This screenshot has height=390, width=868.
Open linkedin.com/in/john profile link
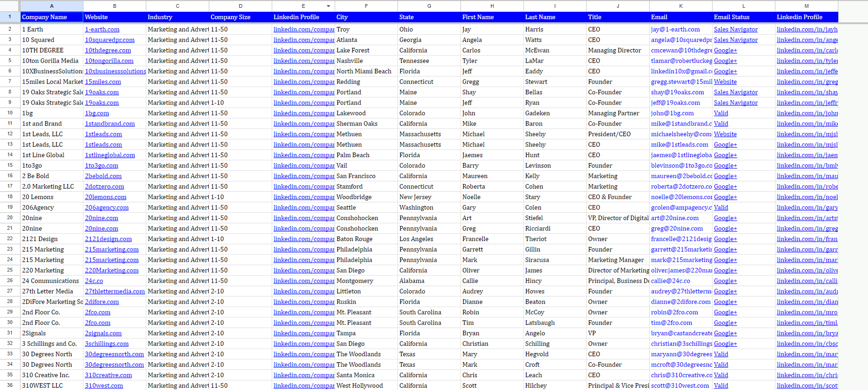pos(807,113)
